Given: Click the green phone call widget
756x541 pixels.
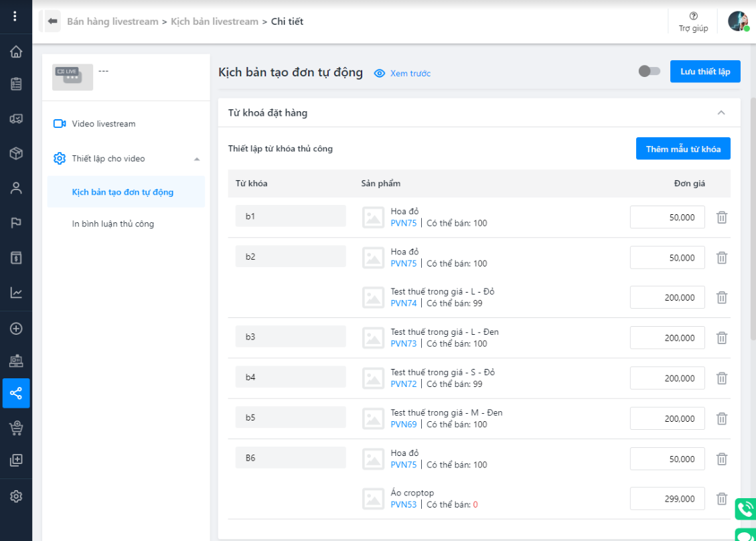Looking at the screenshot, I should pyautogui.click(x=745, y=509).
